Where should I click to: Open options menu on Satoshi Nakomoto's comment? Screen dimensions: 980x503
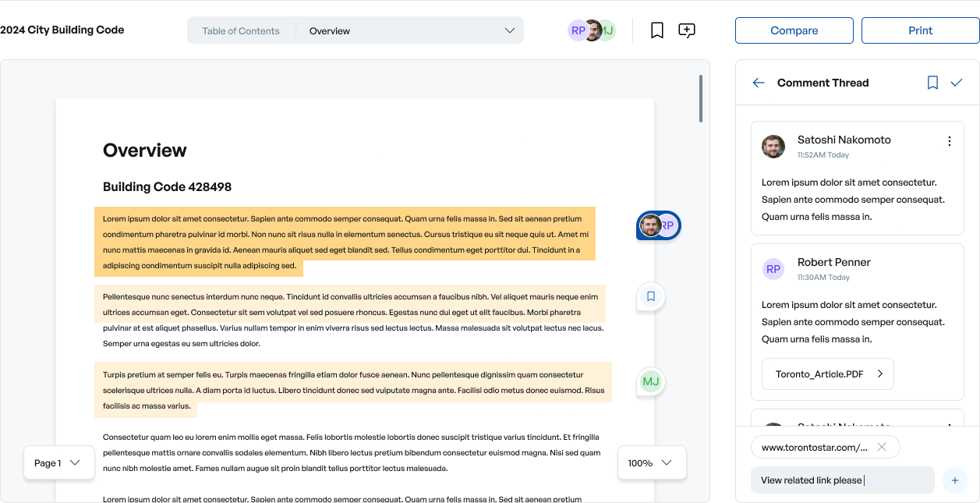[949, 141]
